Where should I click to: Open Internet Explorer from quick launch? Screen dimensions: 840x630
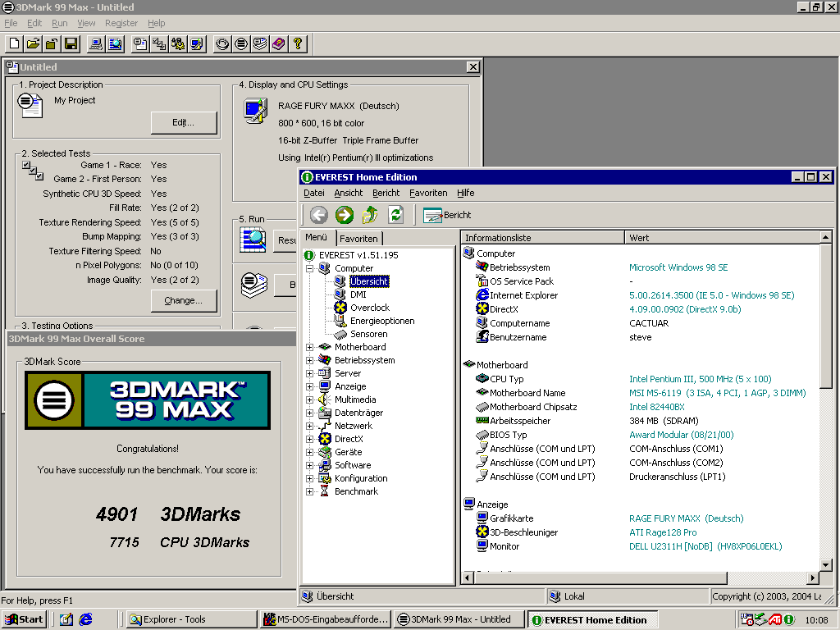point(85,619)
